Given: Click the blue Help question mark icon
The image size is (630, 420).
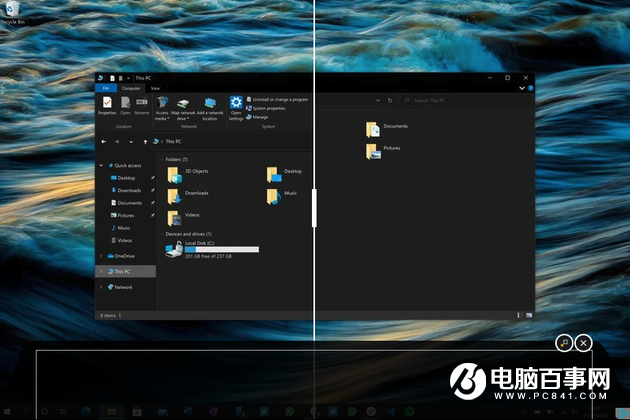Looking at the screenshot, I should [x=530, y=88].
